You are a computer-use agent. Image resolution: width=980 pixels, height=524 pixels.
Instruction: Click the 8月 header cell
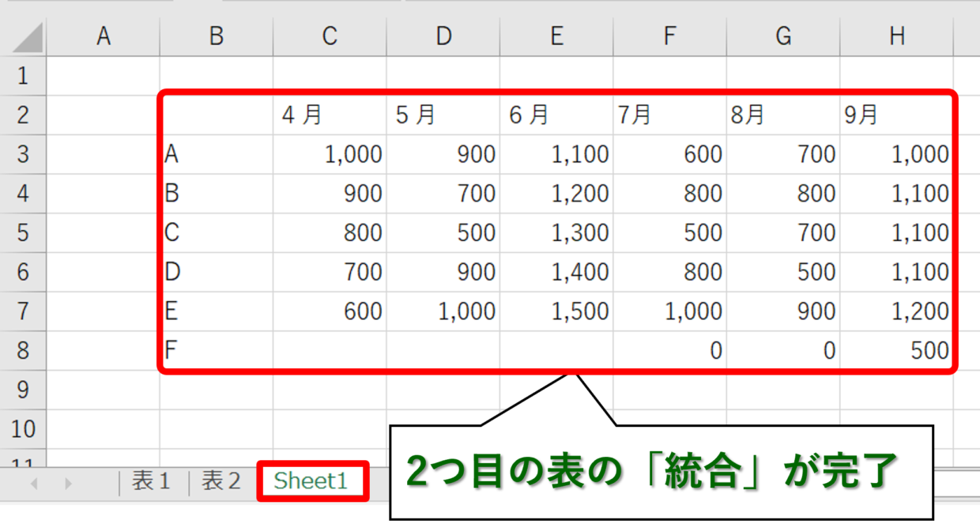(783, 115)
